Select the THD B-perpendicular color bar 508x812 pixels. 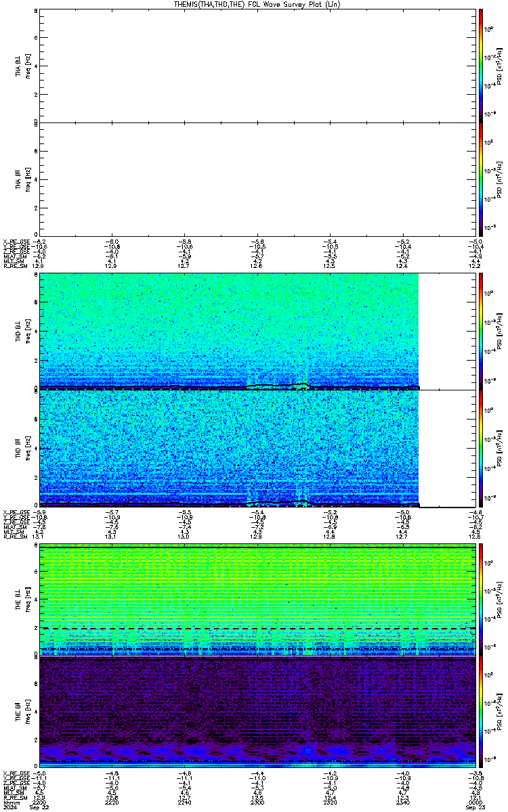click(481, 331)
